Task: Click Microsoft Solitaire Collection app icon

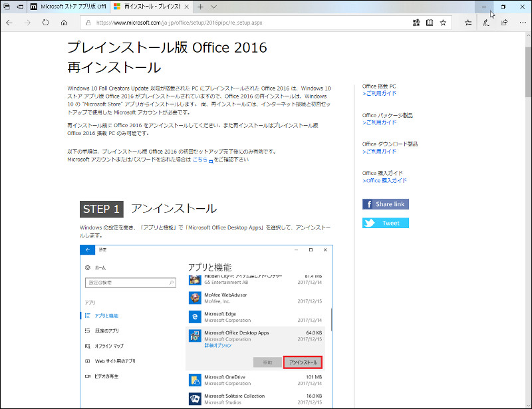Action: [x=195, y=399]
